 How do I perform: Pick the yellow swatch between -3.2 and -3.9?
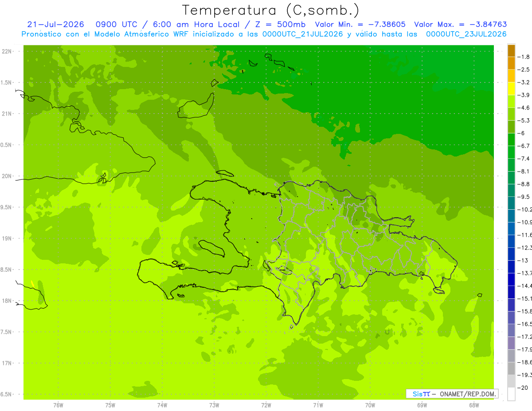click(511, 89)
